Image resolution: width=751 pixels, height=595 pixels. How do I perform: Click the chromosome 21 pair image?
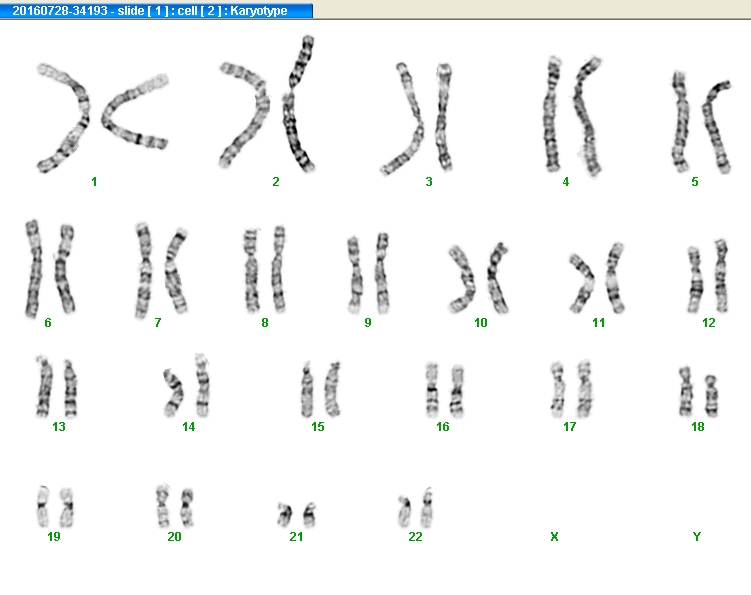tap(296, 515)
